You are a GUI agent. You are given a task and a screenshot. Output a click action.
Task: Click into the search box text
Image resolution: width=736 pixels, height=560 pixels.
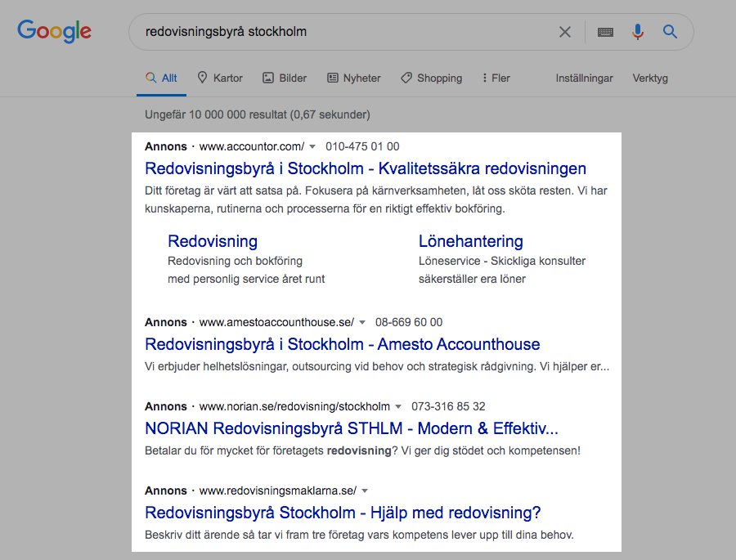(226, 31)
